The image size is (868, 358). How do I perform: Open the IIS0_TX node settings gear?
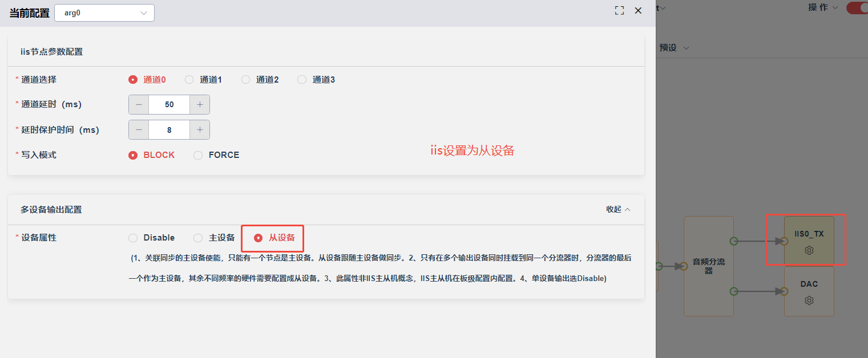(x=809, y=250)
